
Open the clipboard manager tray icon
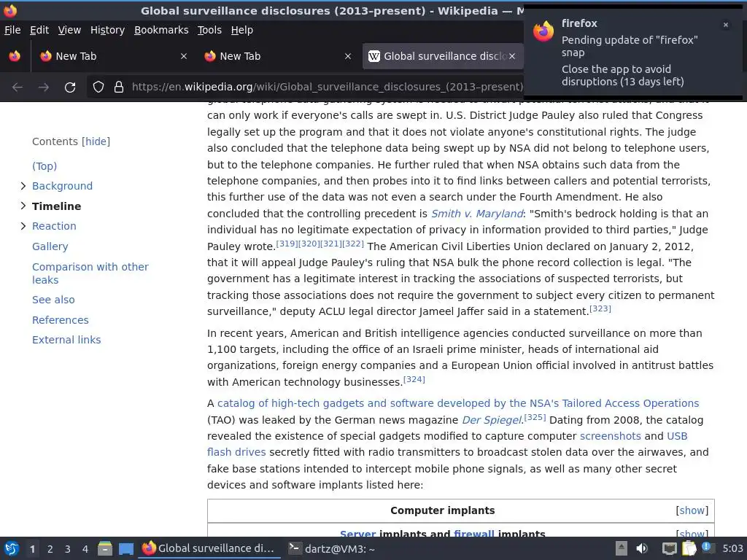(689, 548)
